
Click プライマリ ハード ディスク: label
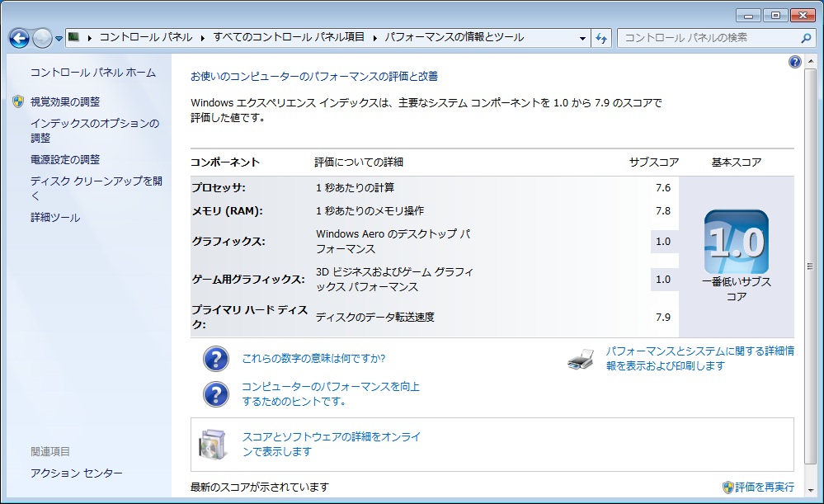(x=250, y=317)
